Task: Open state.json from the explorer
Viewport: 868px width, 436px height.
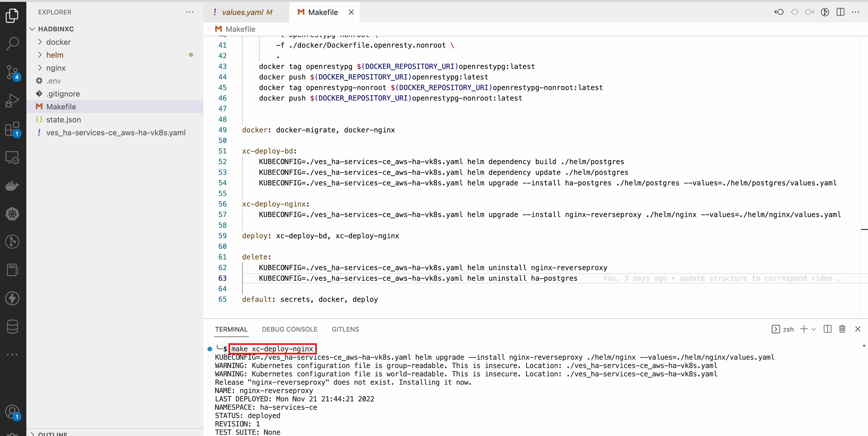Action: pyautogui.click(x=63, y=120)
